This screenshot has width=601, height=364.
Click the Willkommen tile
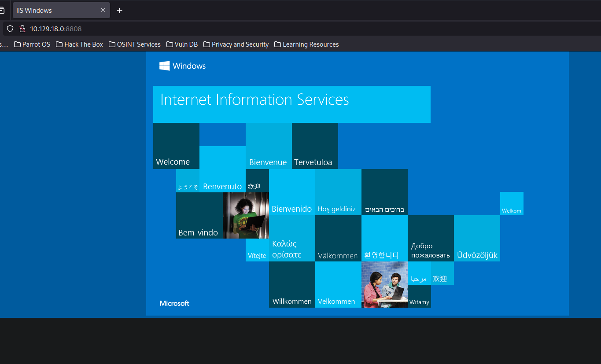coord(292,285)
